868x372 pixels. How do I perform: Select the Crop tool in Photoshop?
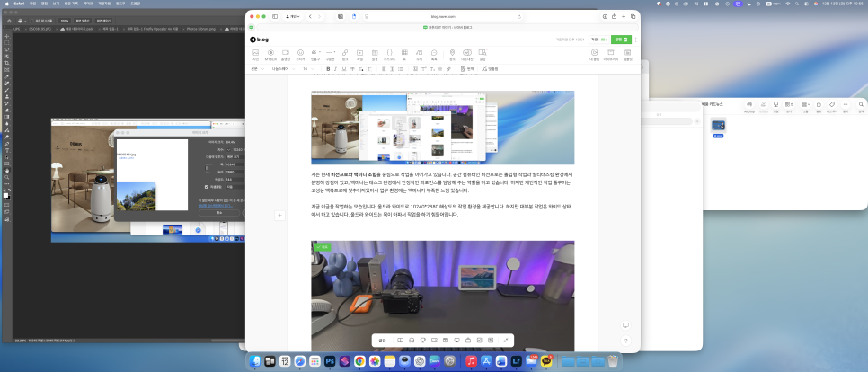pyautogui.click(x=6, y=63)
